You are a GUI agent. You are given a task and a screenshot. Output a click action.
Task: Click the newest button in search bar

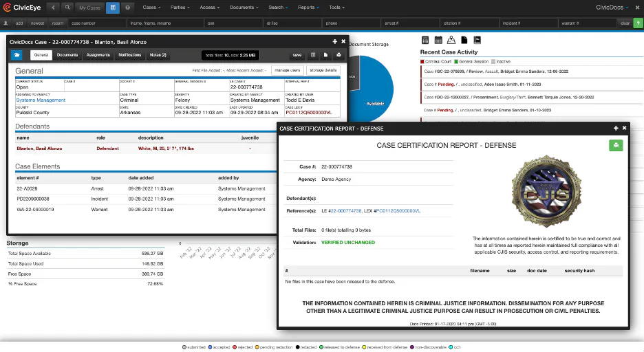tap(37, 23)
